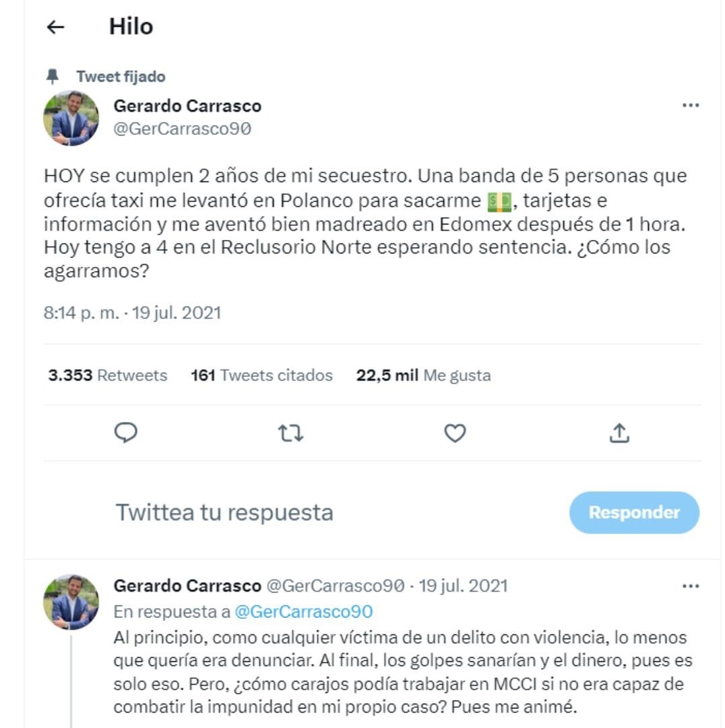Click the back arrow next to Hilo
Image resolution: width=725 pixels, height=728 pixels.
55,27
